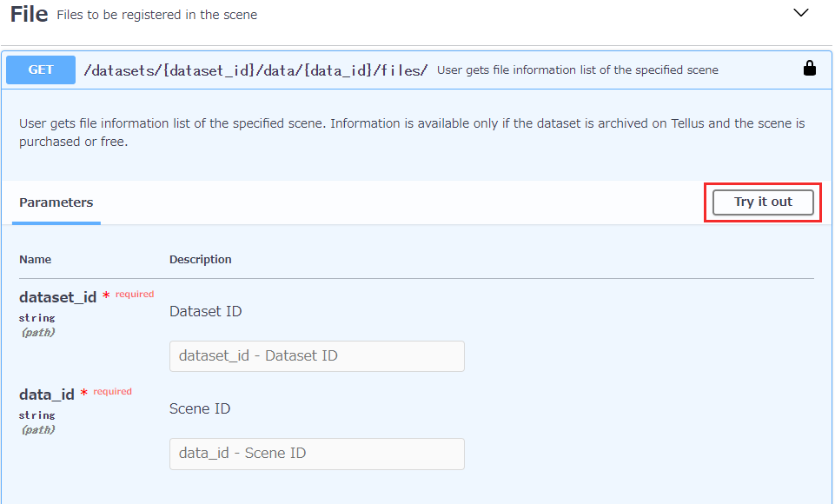835x504 pixels.
Task: Click the data_id parameter name
Action: click(46, 395)
